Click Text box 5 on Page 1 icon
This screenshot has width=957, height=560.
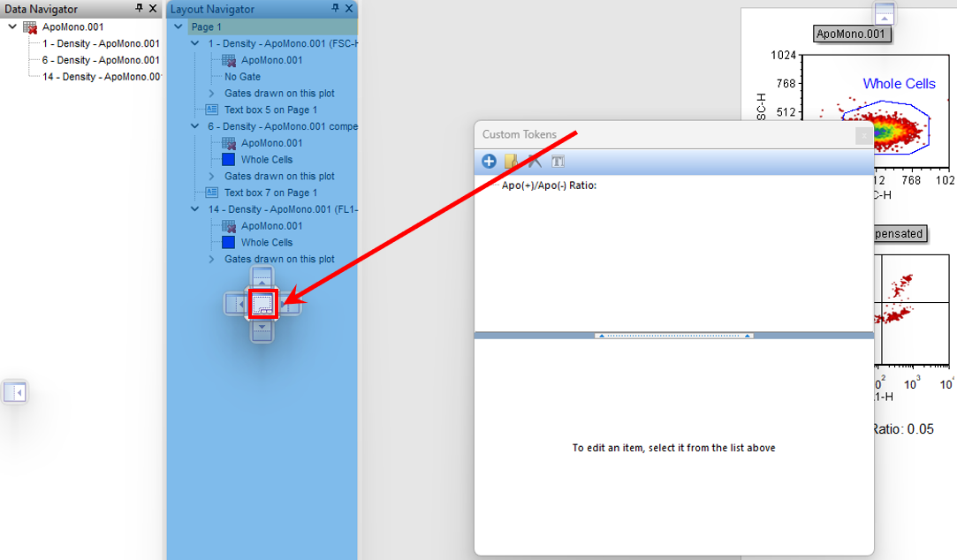point(212,110)
